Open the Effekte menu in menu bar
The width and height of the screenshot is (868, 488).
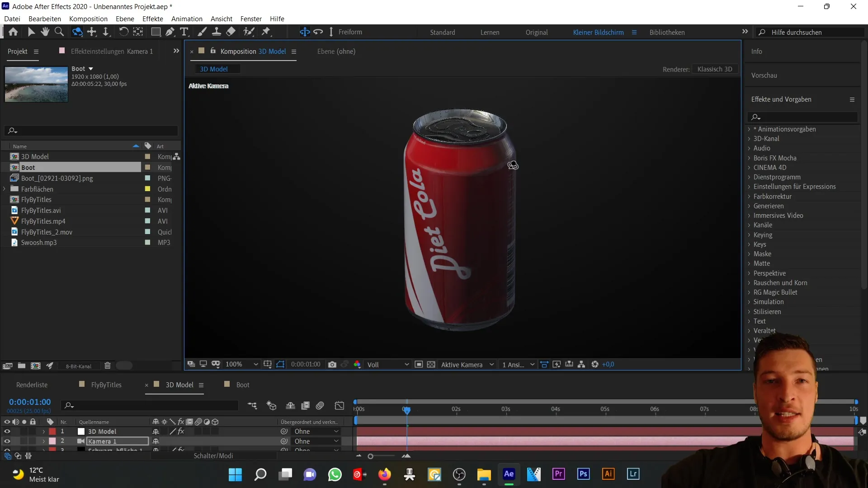(153, 19)
